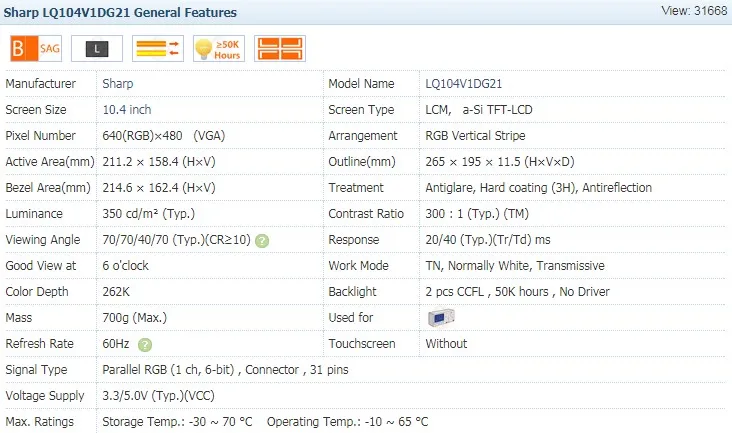Click the Viewing Angle label
This screenshot has width=732, height=433.
pyautogui.click(x=42, y=240)
